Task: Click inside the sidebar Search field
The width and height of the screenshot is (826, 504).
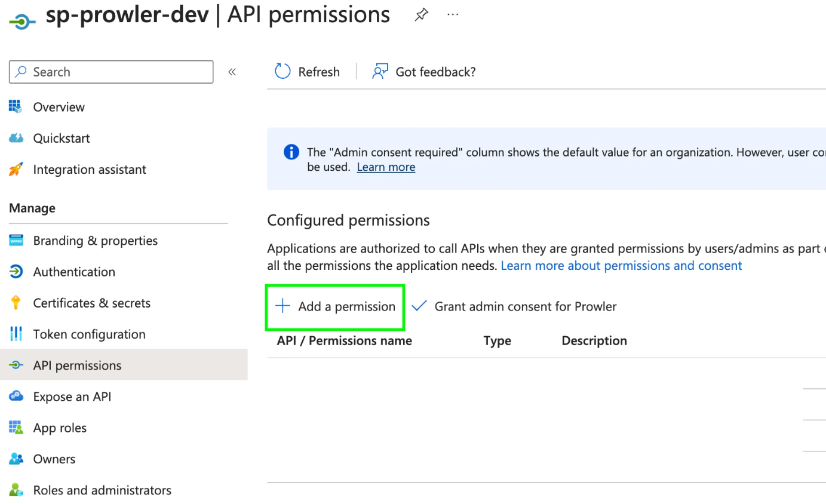Action: coord(110,72)
